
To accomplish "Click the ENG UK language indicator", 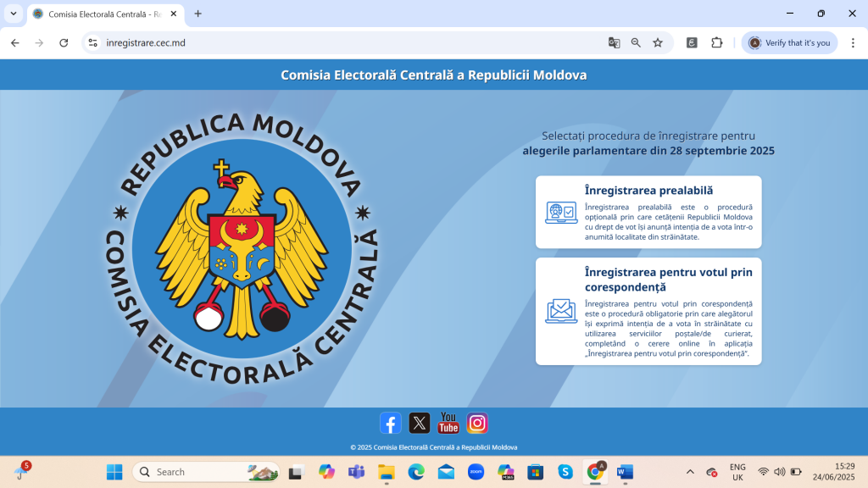I will 737,472.
